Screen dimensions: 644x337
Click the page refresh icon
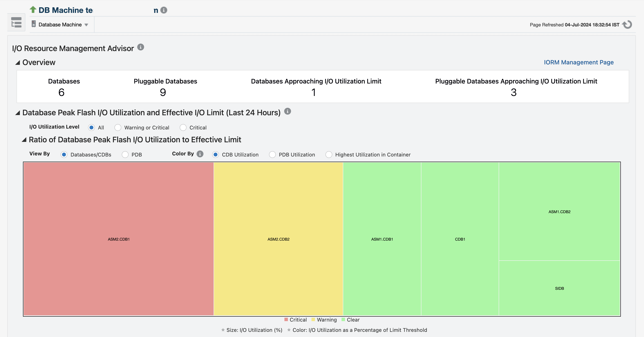click(x=627, y=24)
